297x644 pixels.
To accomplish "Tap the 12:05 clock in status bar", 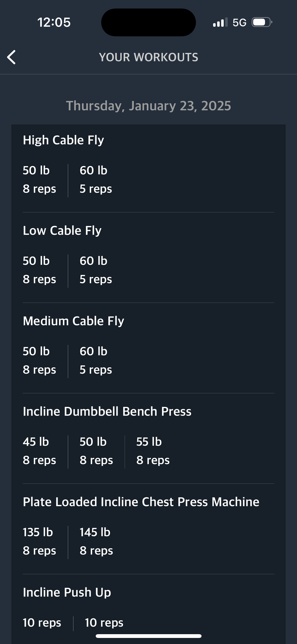I will tap(54, 22).
